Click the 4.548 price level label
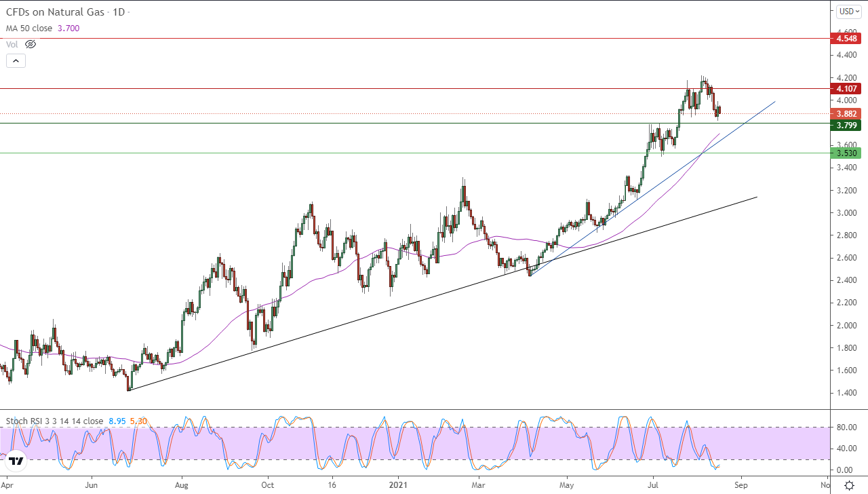The image size is (868, 494). (x=848, y=39)
